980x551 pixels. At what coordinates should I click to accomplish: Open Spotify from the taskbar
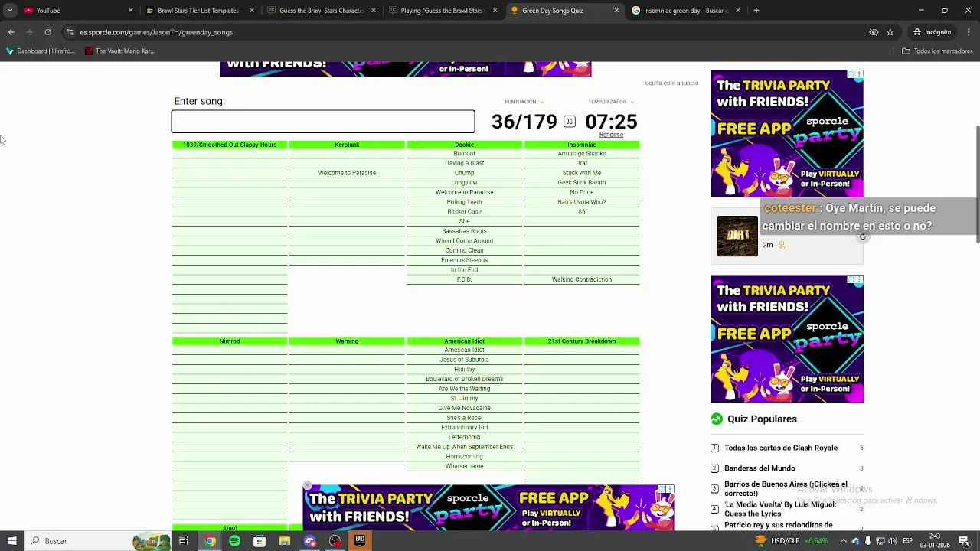(x=234, y=541)
